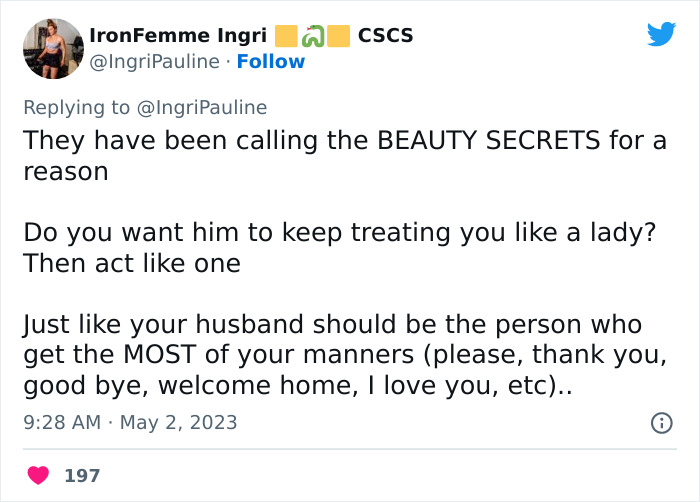This screenshot has width=700, height=502.
Task: Open the IronFemme Ingri display name
Action: tap(180, 36)
